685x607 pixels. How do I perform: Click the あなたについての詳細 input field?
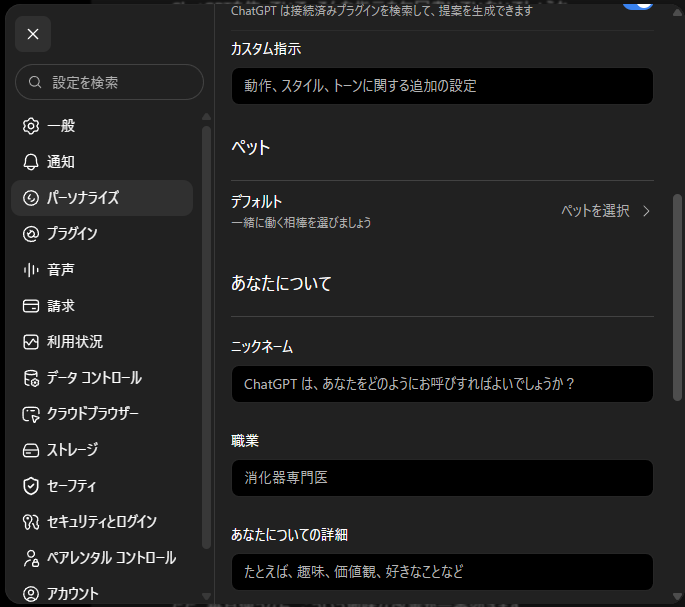(442, 572)
